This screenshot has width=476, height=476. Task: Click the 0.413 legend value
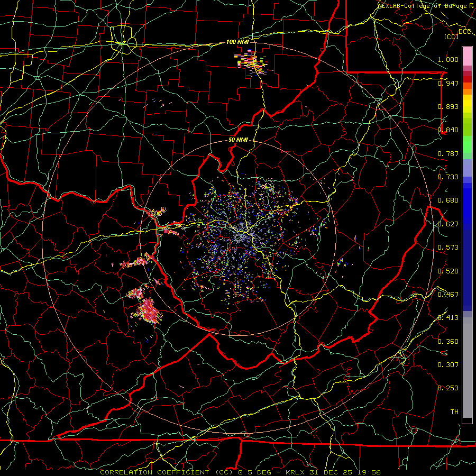point(448,318)
